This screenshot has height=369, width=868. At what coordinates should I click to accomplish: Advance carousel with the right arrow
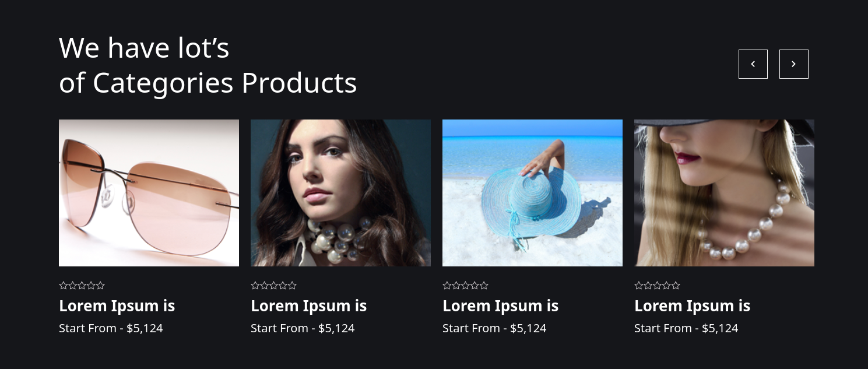[x=794, y=64]
